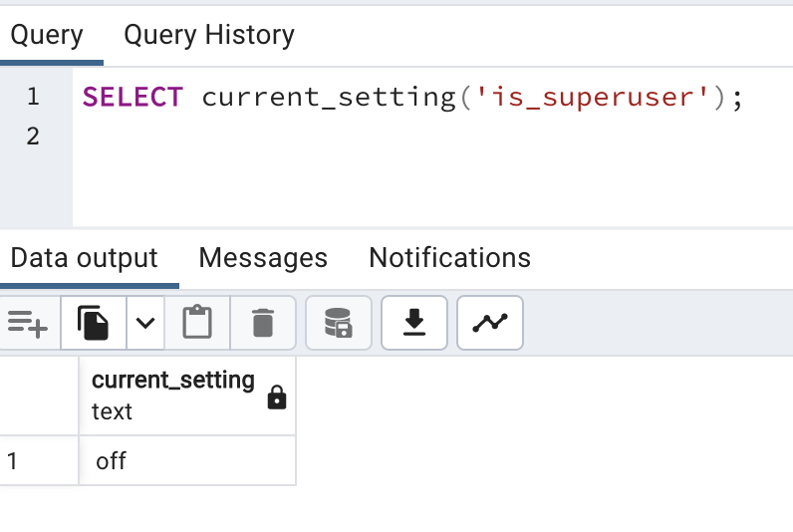Switch to the Query History tab
This screenshot has width=793, height=532.
coord(209,36)
